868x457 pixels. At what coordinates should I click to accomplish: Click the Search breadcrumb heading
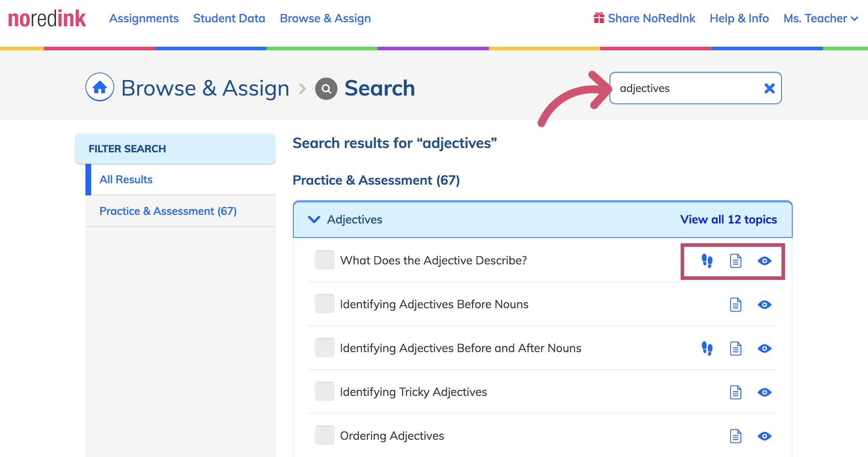[x=379, y=88]
